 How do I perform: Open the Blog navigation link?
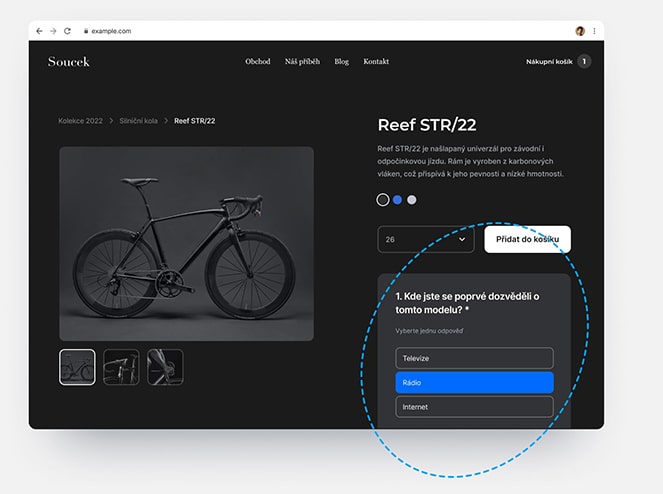pyautogui.click(x=342, y=62)
